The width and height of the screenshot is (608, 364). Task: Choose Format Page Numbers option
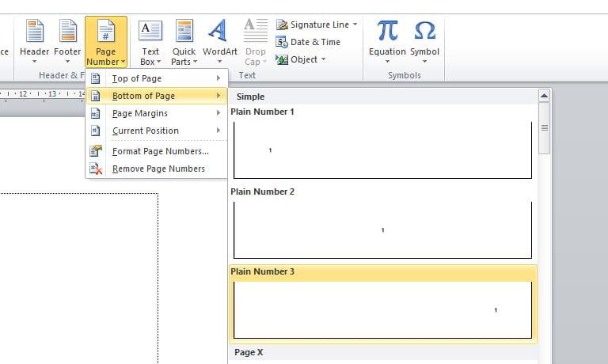coord(160,151)
